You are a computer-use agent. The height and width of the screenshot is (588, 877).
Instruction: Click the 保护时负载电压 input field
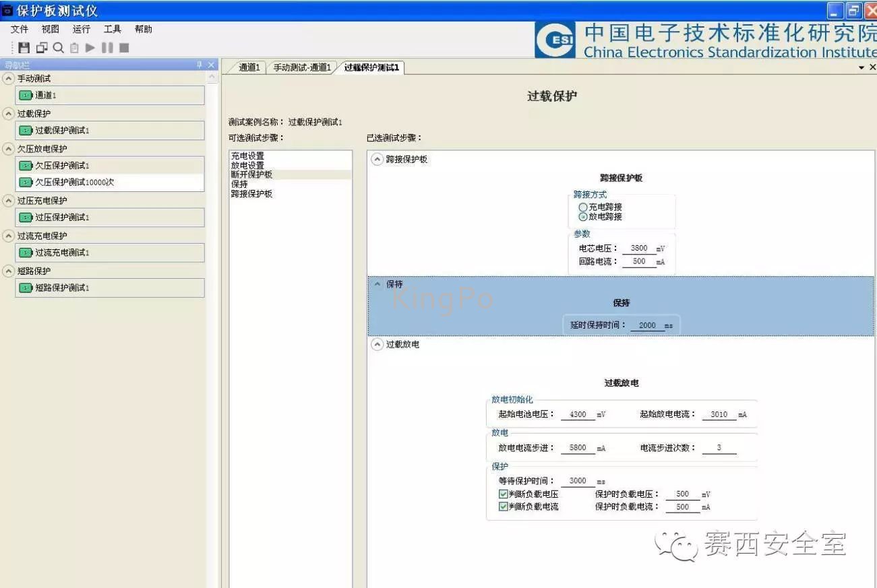682,494
